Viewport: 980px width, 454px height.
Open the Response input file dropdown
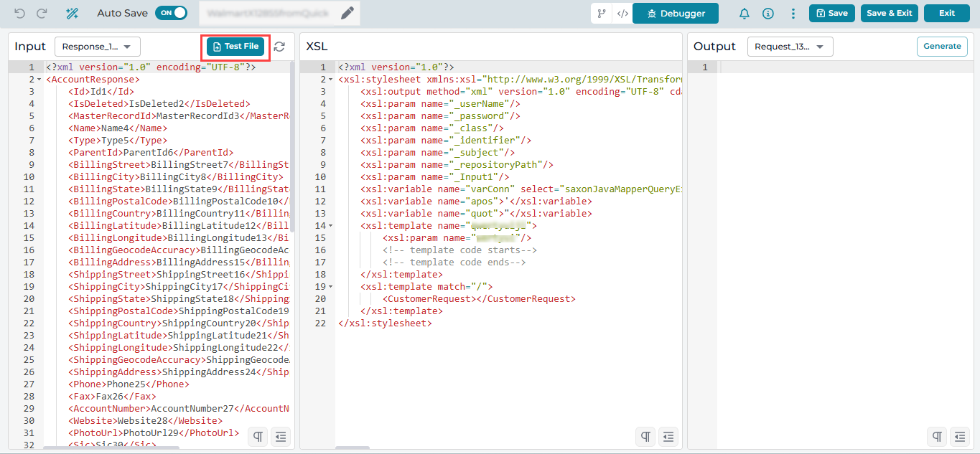(98, 47)
